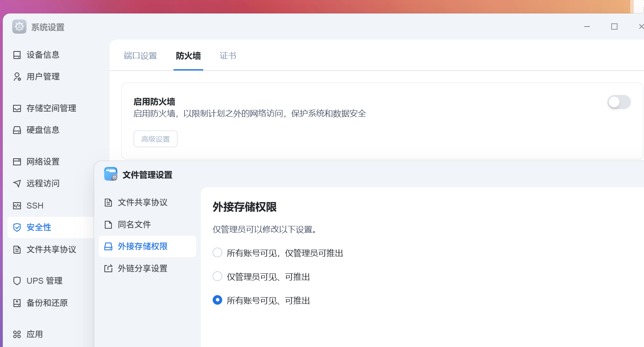Image resolution: width=644 pixels, height=347 pixels.
Task: Switch to the 防火墙 tab
Action: tap(188, 56)
